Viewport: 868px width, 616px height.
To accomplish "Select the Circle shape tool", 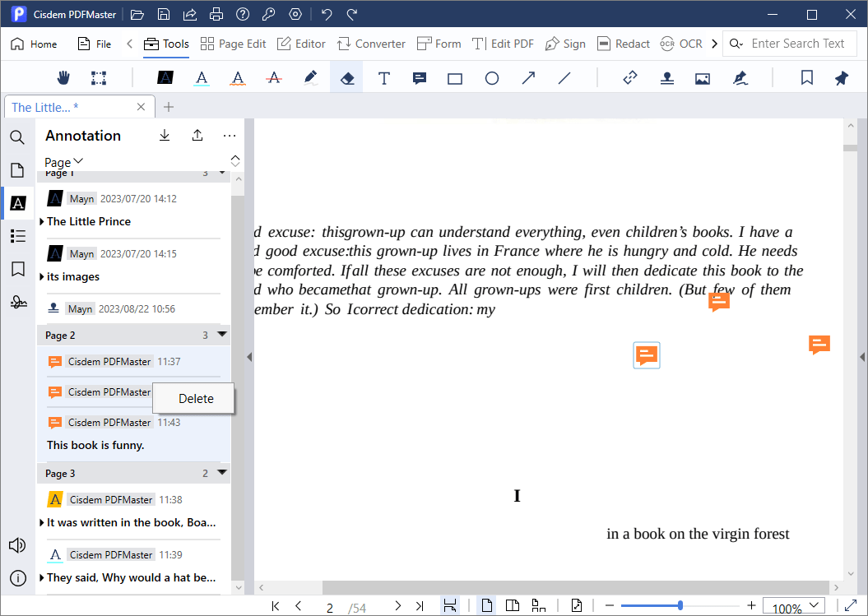I will coord(491,78).
